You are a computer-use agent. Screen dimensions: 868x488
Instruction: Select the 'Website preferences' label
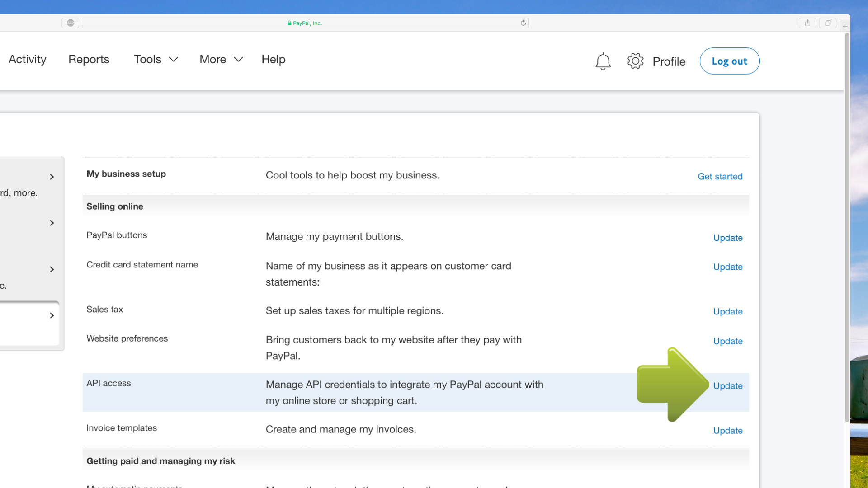[x=127, y=338]
